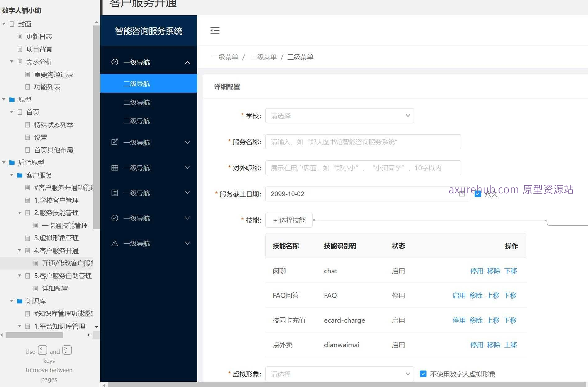
Task: Collapse the expanded first 一级导航 chevron
Action: click(187, 62)
